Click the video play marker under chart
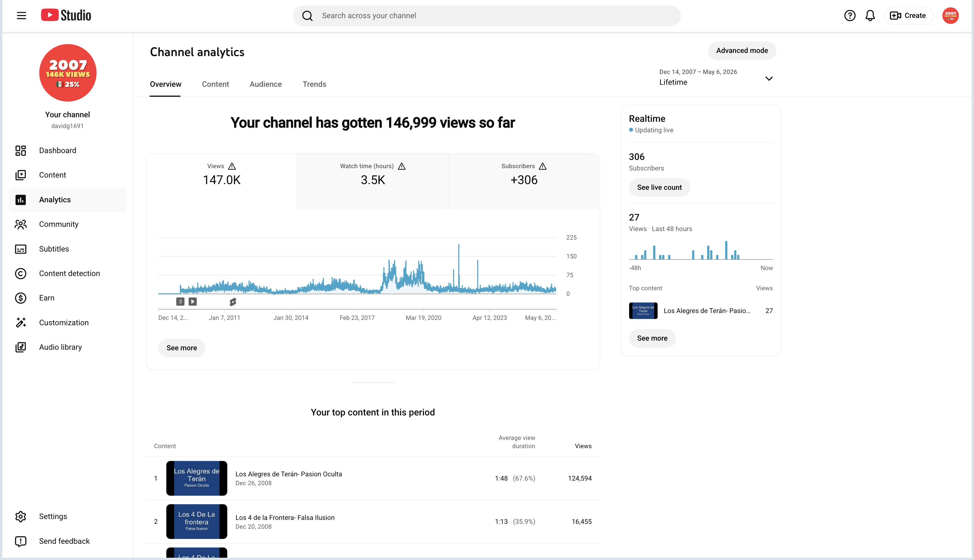This screenshot has height=560, width=974. pyautogui.click(x=193, y=302)
